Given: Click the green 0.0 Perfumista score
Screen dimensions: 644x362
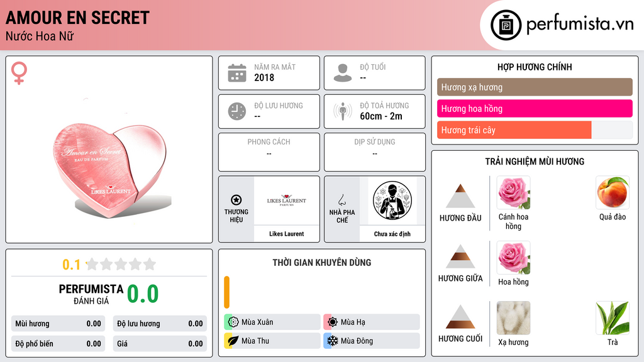Looking at the screenshot, I should click(143, 293).
